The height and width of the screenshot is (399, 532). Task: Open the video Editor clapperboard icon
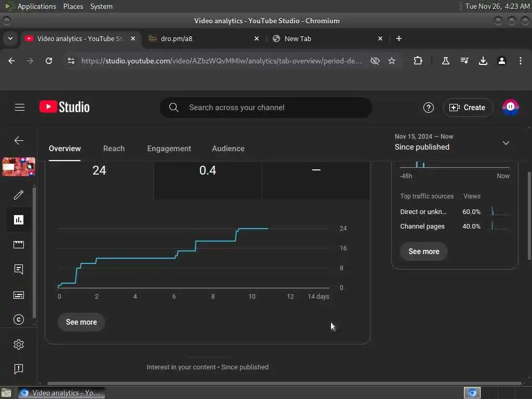click(x=19, y=245)
